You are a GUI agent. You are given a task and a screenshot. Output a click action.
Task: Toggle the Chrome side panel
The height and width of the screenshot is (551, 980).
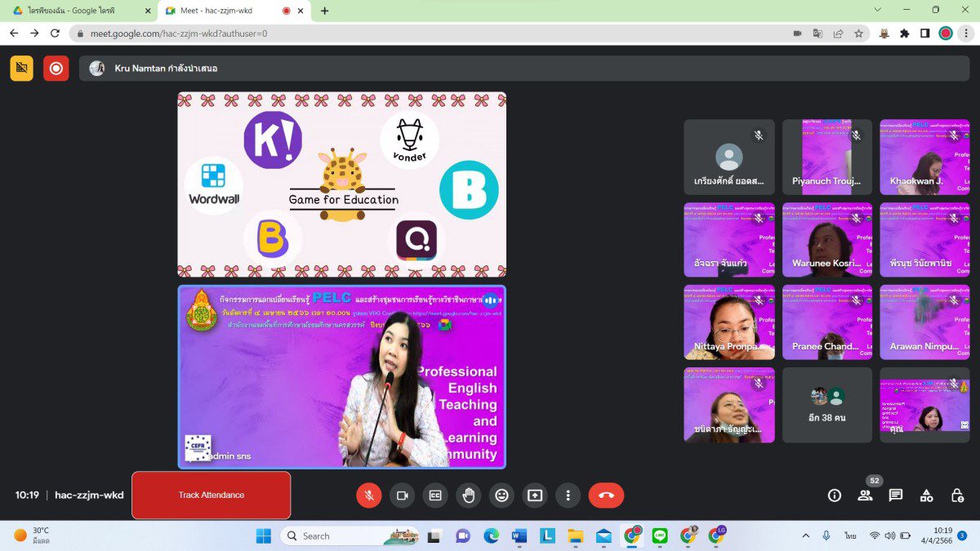(925, 33)
